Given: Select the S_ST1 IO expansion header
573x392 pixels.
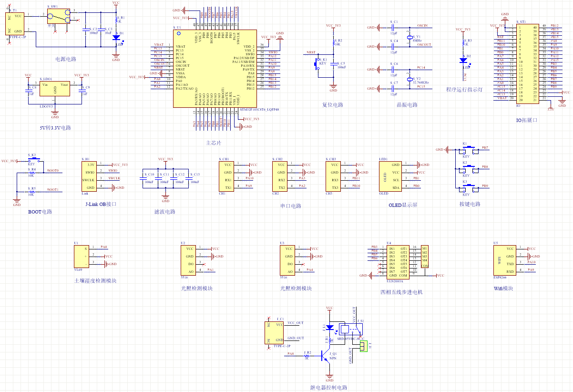Looking at the screenshot, I should coord(529,64).
